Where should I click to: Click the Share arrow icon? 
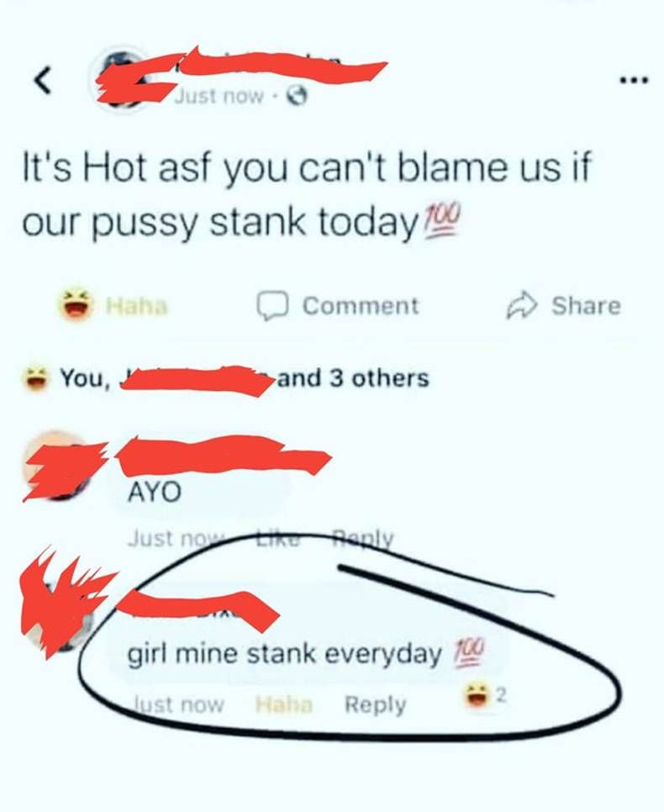522,305
